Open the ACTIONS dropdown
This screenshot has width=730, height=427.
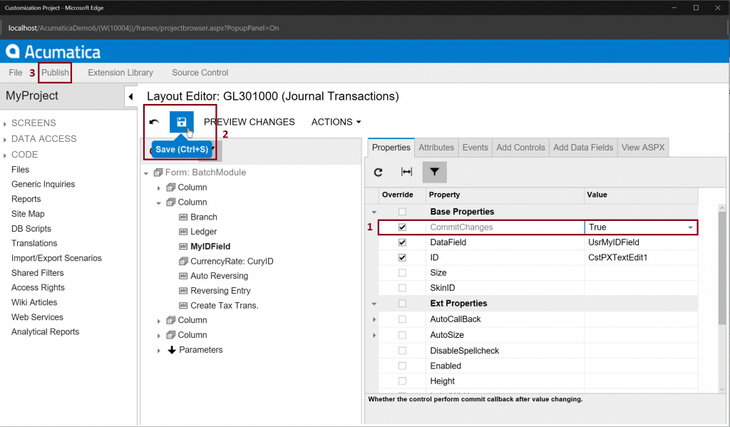[336, 122]
